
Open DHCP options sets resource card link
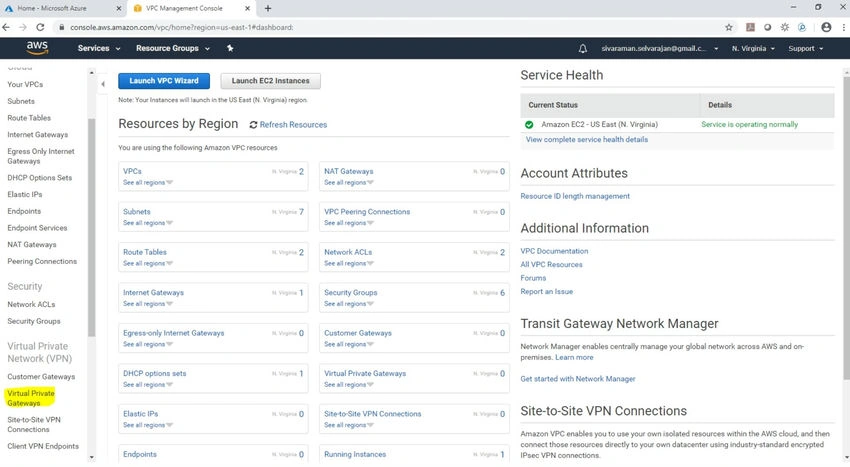point(154,373)
